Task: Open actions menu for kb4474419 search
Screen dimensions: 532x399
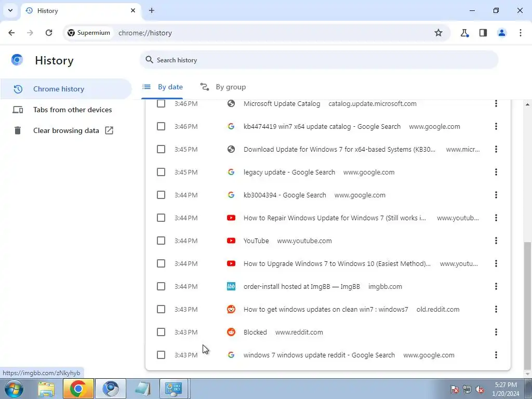Action: coord(496,126)
